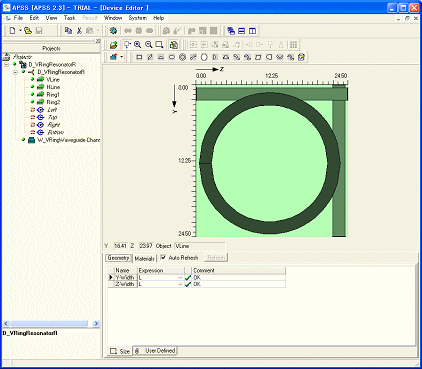Collapse the top D_VRingResonatorR project node
Viewport: 422px width, 369px height.
click(7, 64)
